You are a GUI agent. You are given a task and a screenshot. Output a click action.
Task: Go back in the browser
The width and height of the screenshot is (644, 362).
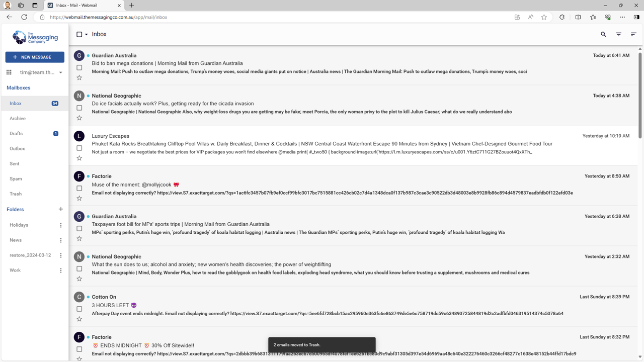(x=9, y=17)
